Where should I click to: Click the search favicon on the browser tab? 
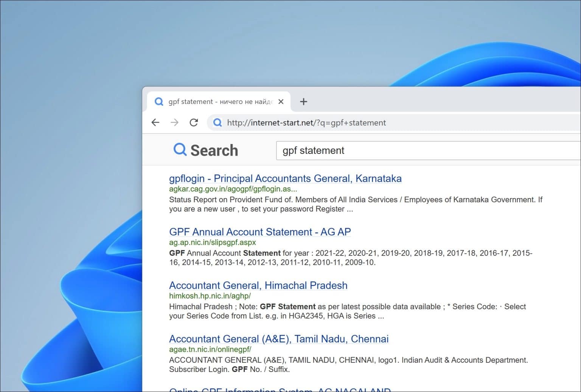coord(158,101)
